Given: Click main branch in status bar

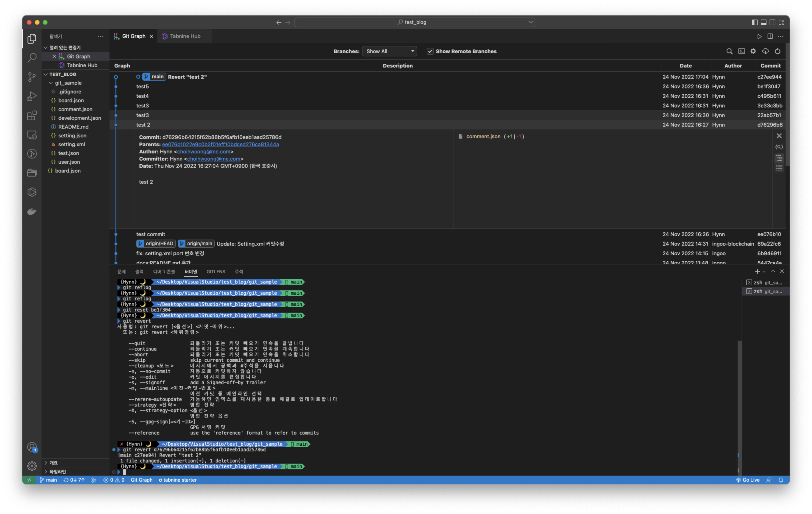Looking at the screenshot, I should pos(48,480).
